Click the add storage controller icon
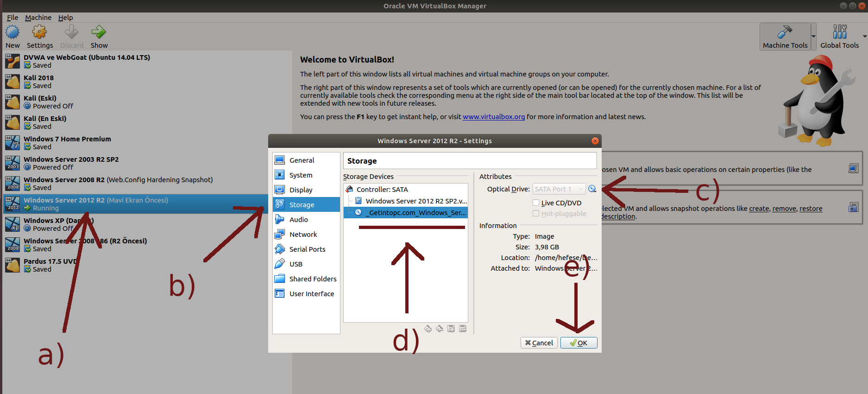The height and width of the screenshot is (394, 868). tap(428, 329)
